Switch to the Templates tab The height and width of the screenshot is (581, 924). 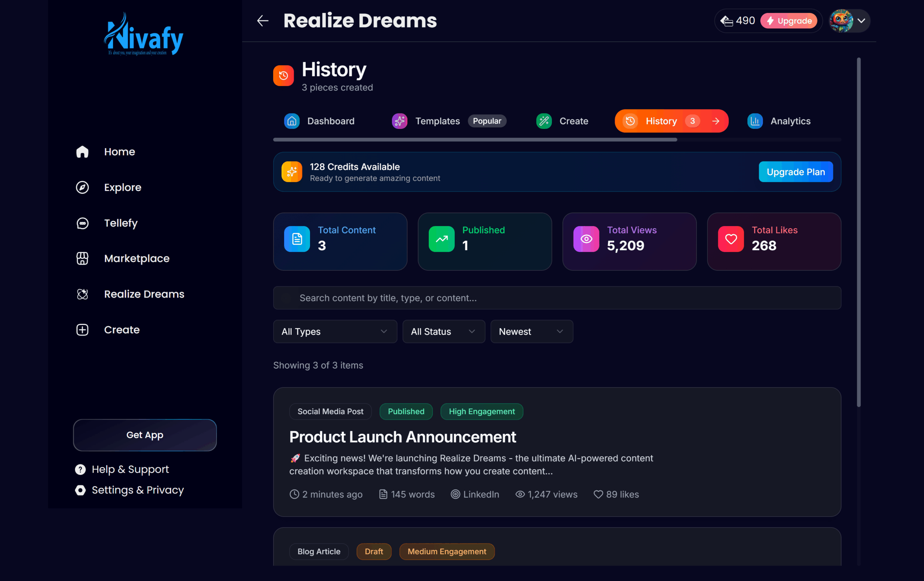pos(437,121)
